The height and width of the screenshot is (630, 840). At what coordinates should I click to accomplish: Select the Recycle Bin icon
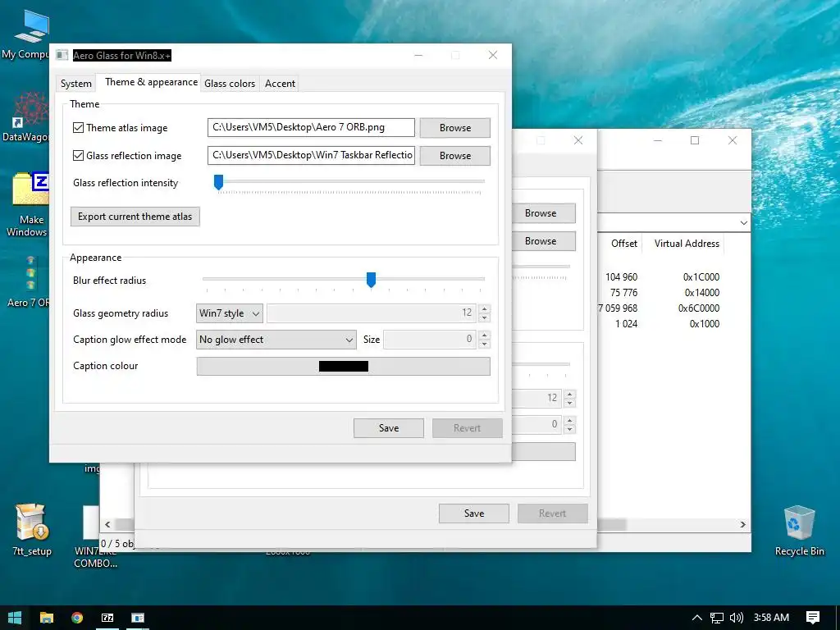799,531
